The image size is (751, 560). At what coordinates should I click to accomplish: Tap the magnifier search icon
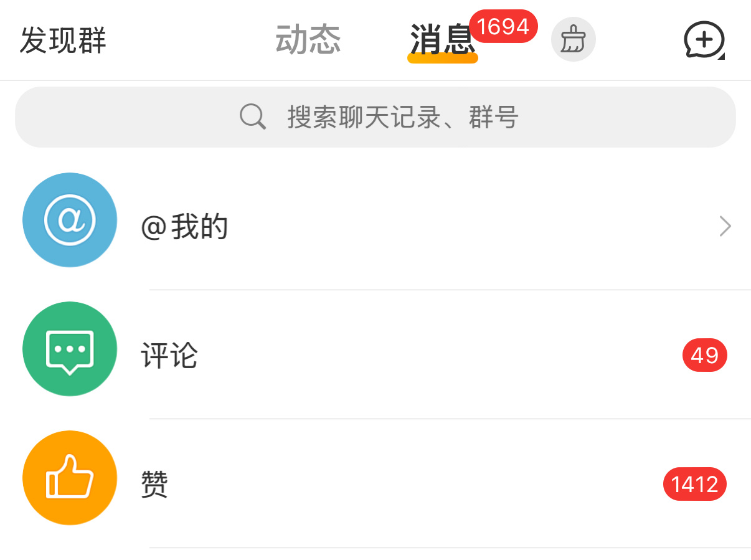[x=253, y=116]
